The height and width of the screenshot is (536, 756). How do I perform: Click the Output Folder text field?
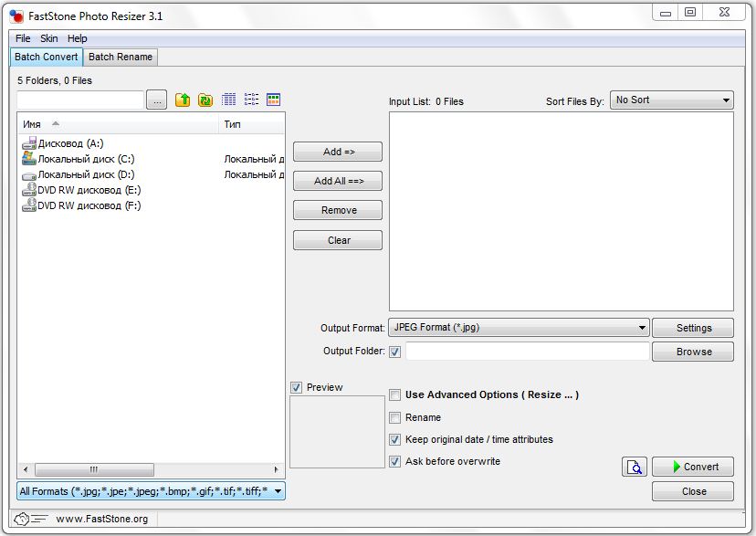528,352
